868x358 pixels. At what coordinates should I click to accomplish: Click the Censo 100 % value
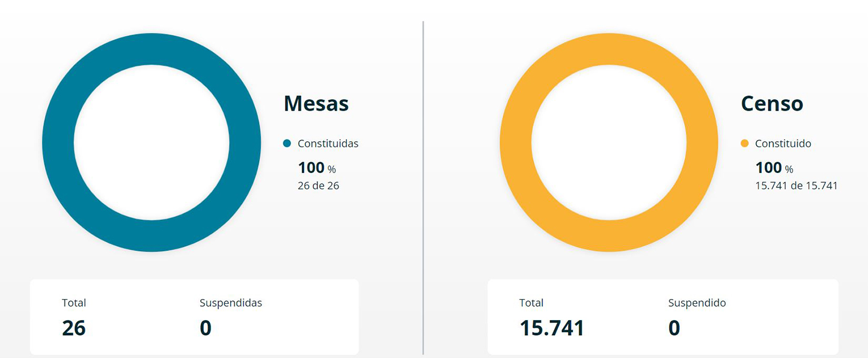coord(774,168)
